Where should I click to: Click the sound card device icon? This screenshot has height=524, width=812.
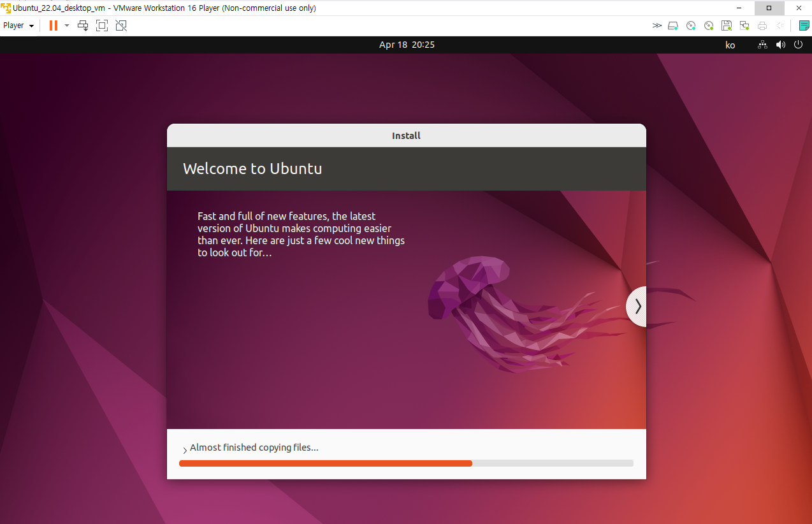[x=780, y=25]
